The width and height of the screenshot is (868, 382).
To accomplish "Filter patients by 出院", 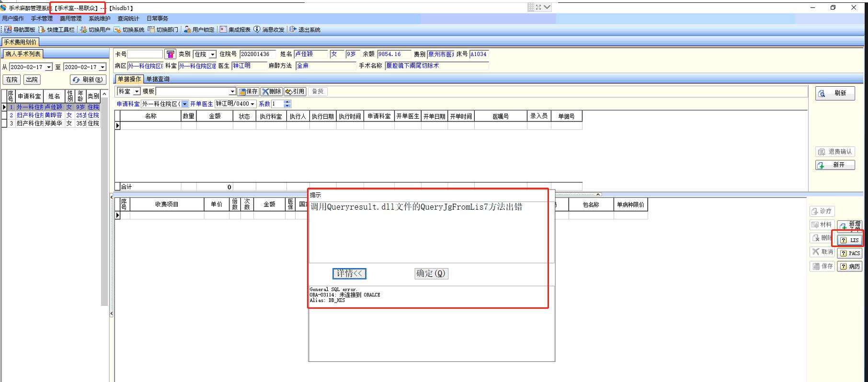I will (x=32, y=79).
